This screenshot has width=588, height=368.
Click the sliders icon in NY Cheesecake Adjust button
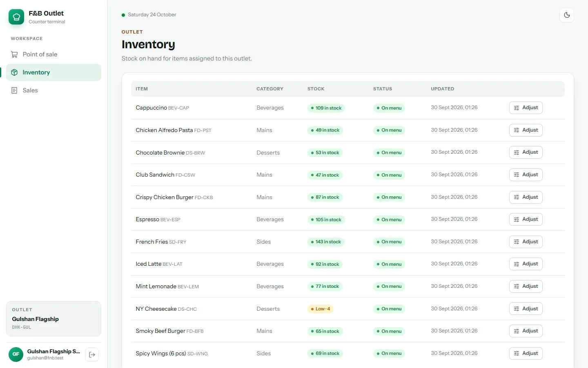pyautogui.click(x=517, y=309)
